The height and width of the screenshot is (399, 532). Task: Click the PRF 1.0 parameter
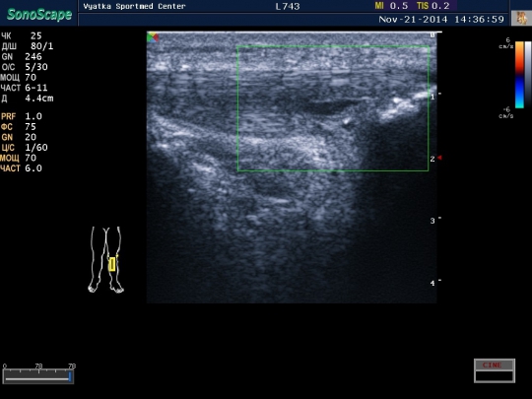click(x=21, y=116)
